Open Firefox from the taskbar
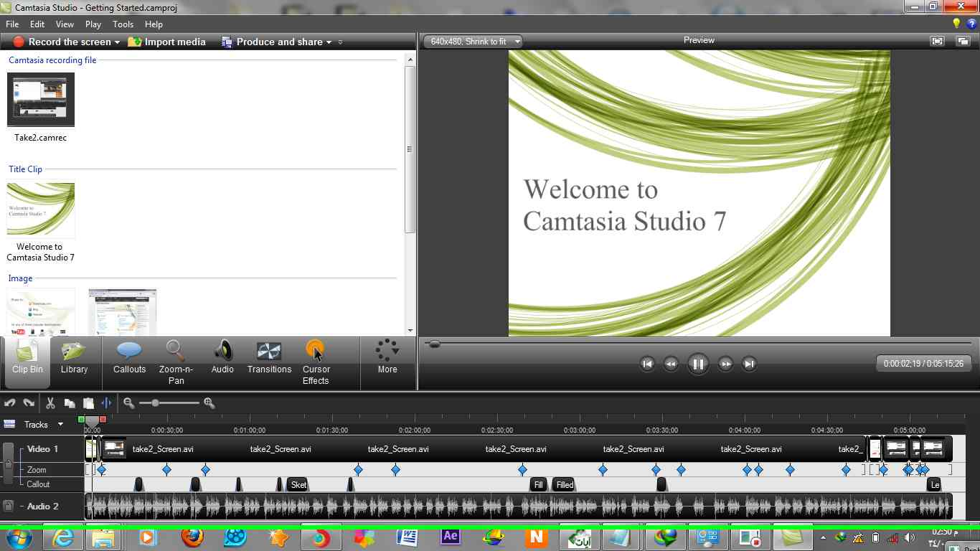 pos(192,538)
